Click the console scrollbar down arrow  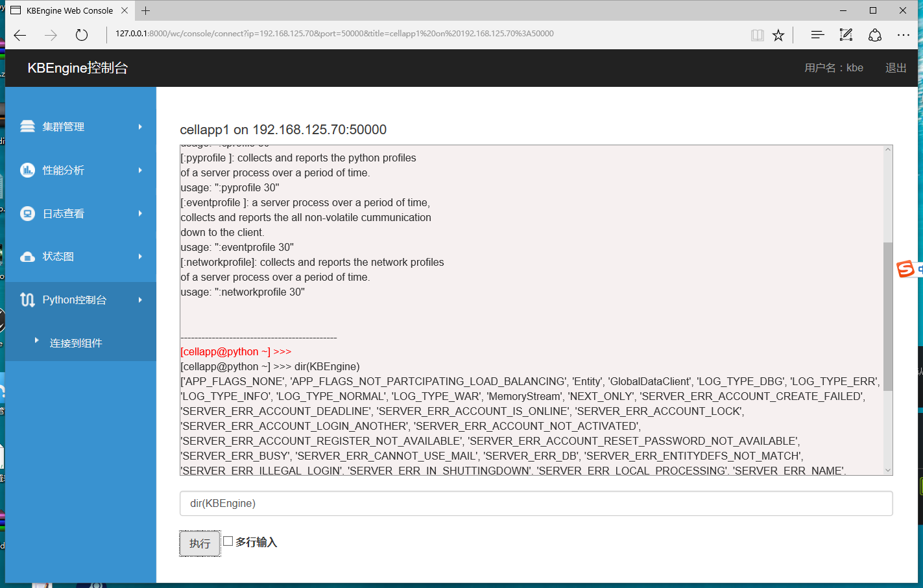(x=888, y=471)
